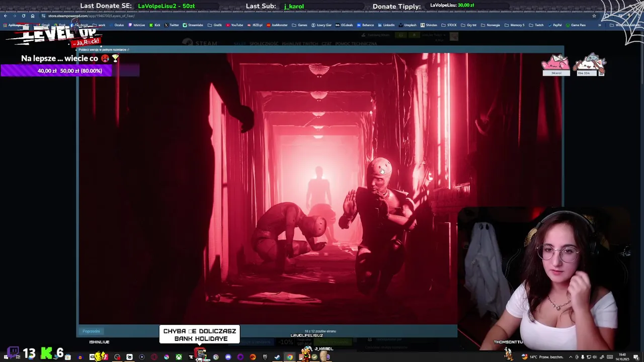
Task: Open the GG.deals bookmark
Action: [344, 25]
